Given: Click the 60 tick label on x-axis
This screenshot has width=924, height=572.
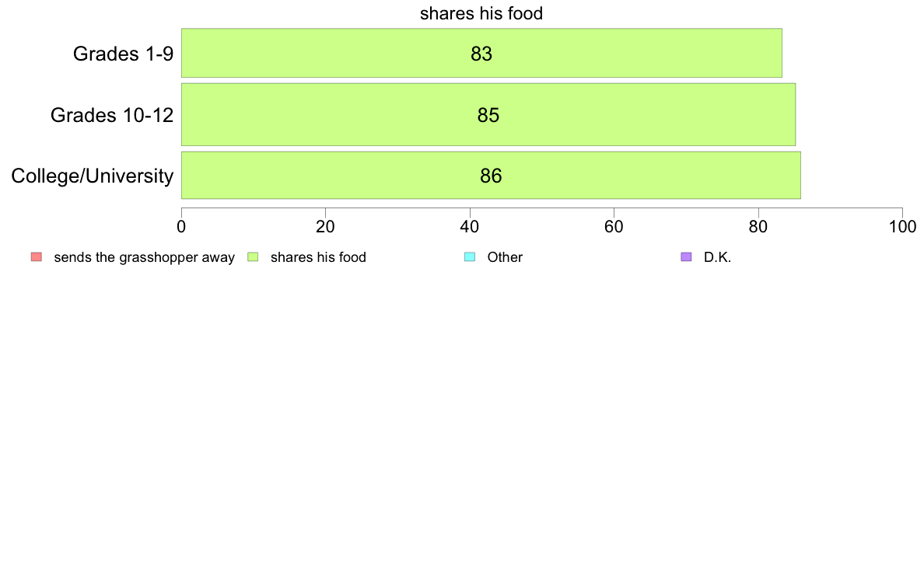Looking at the screenshot, I should tap(614, 227).
